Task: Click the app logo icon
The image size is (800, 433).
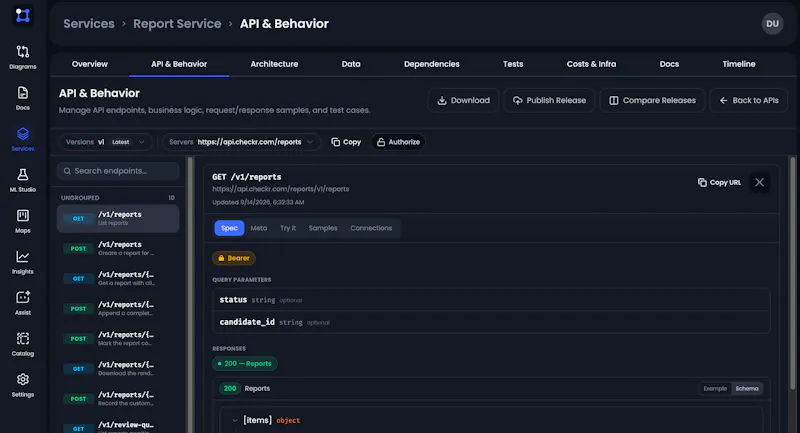Action: (x=22, y=15)
